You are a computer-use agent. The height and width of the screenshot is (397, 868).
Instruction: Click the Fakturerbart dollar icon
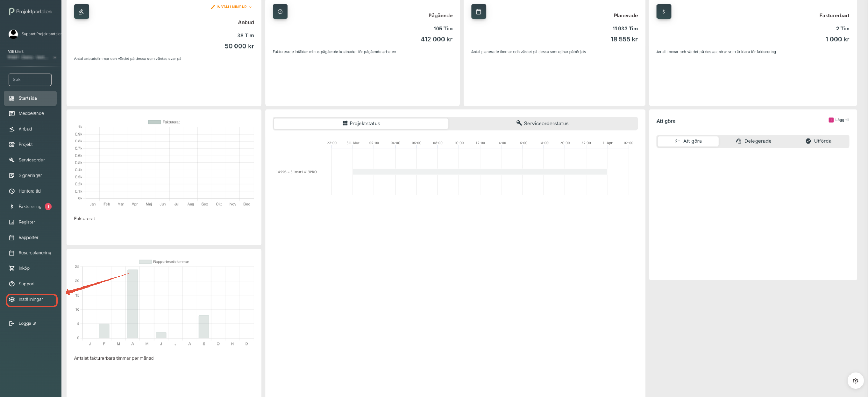point(663,12)
